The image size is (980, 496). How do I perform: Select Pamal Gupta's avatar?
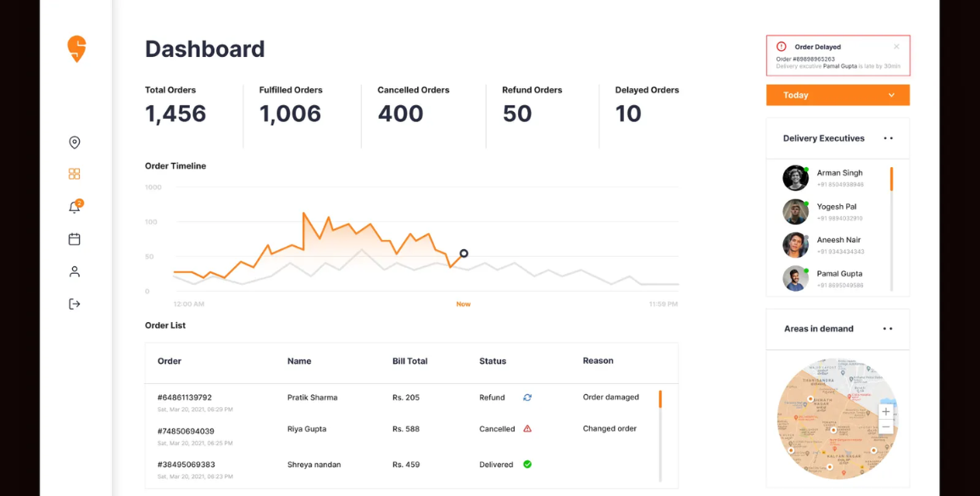(x=796, y=278)
